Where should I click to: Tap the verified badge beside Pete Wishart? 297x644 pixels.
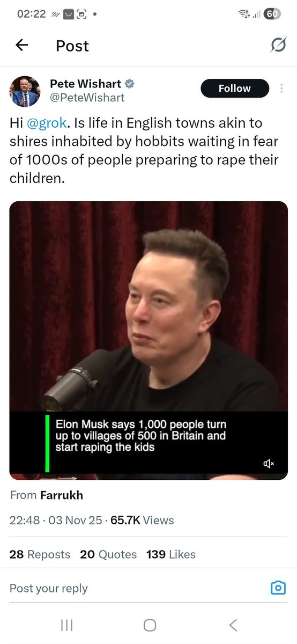click(x=130, y=84)
